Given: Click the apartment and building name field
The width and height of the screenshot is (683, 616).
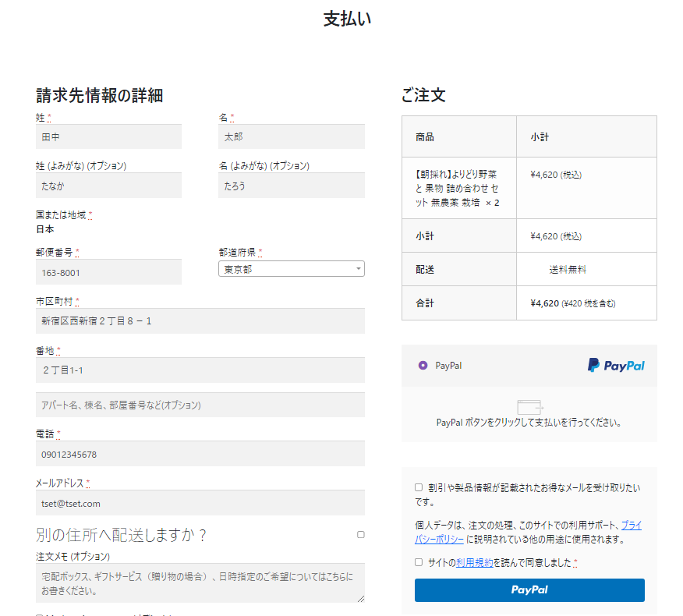Looking at the screenshot, I should pos(200,405).
